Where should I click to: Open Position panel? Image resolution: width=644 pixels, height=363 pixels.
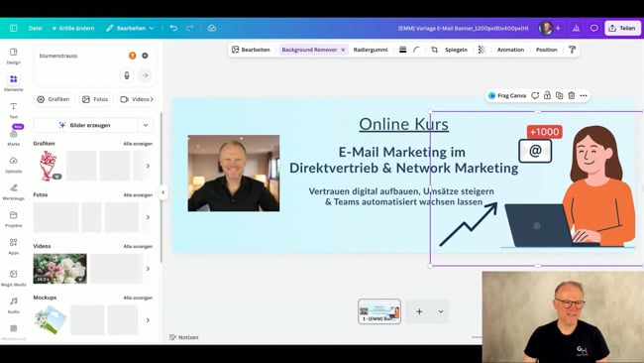(x=546, y=50)
